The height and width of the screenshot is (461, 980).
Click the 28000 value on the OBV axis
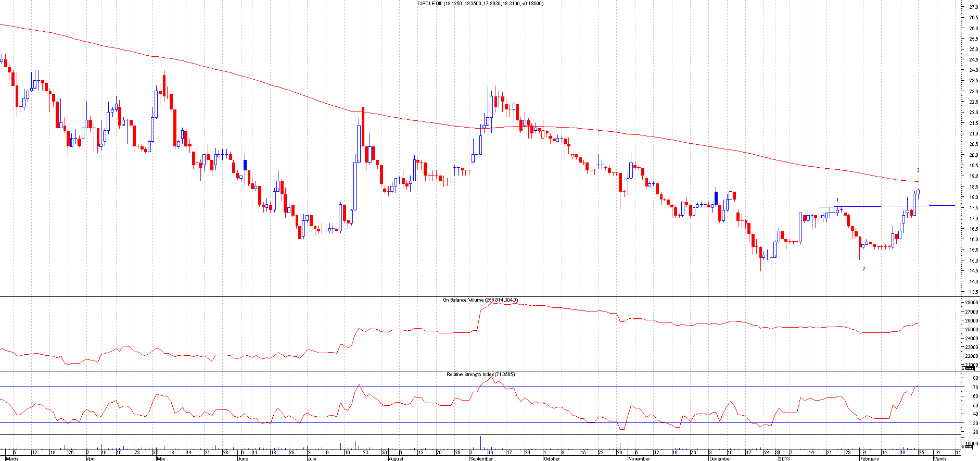[x=971, y=303]
